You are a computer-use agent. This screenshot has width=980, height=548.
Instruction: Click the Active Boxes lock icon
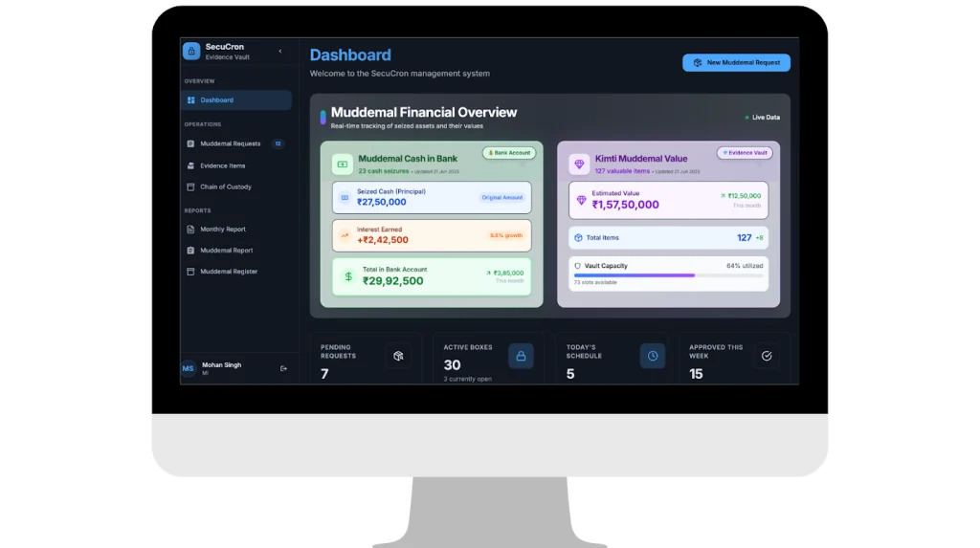(x=521, y=356)
